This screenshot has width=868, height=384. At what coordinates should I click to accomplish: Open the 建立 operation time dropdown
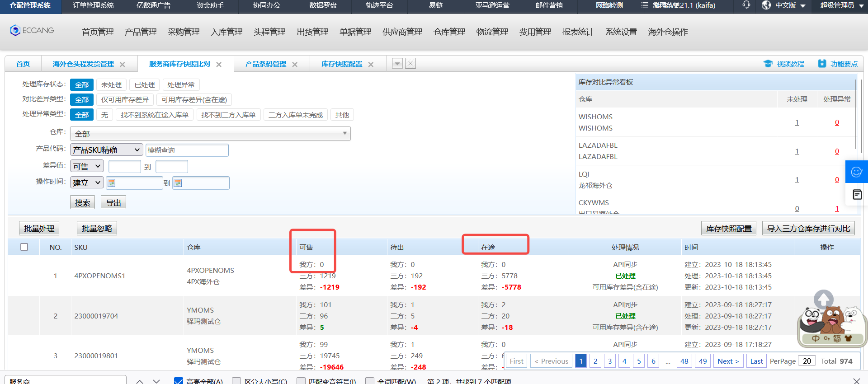coord(87,183)
